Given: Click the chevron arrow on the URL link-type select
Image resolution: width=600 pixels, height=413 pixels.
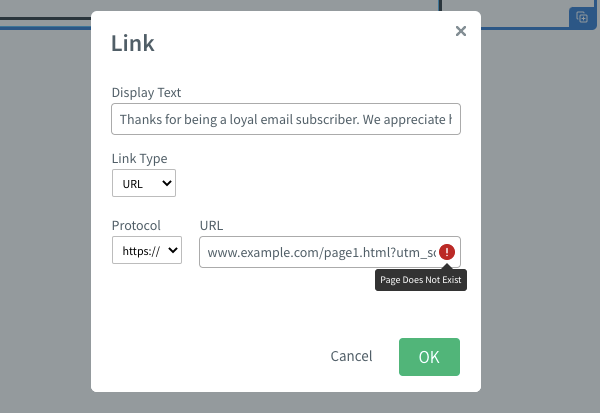Looking at the screenshot, I should (x=166, y=183).
